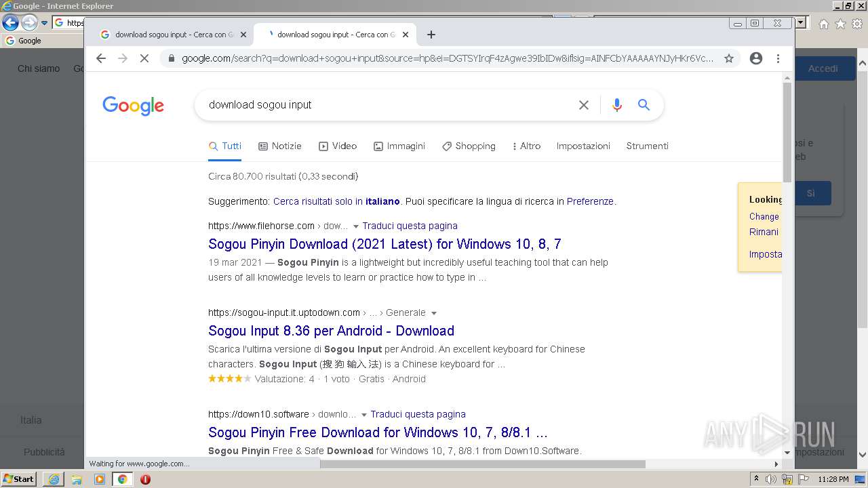Expand the down10.software result dropdown arrow
868x488 pixels.
click(364, 415)
